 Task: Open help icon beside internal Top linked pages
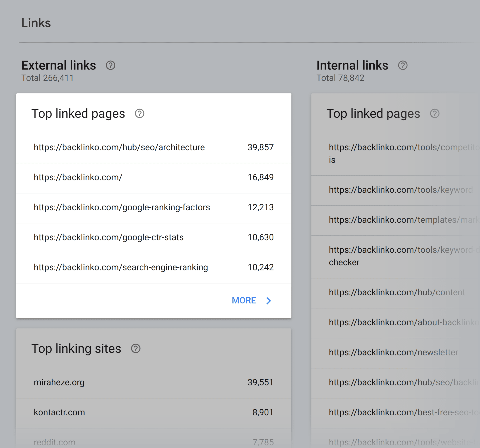pos(435,113)
